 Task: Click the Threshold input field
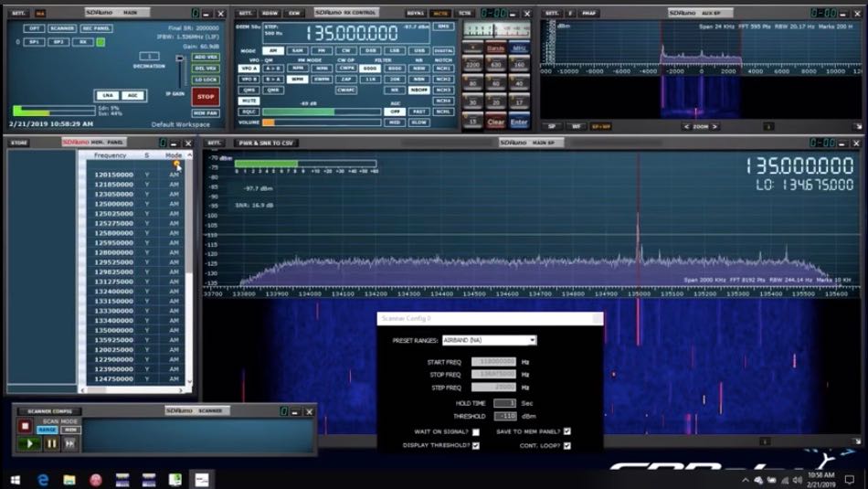pos(504,416)
